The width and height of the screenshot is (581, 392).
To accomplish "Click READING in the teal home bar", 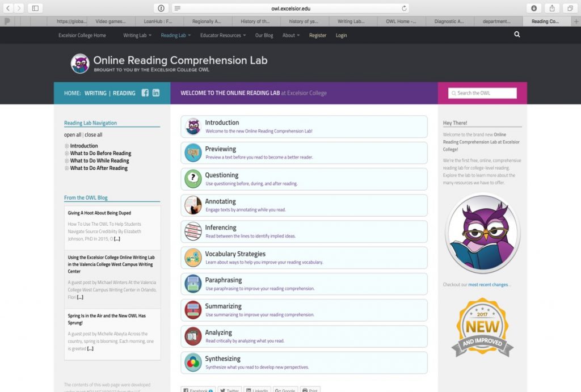I will pos(124,94).
